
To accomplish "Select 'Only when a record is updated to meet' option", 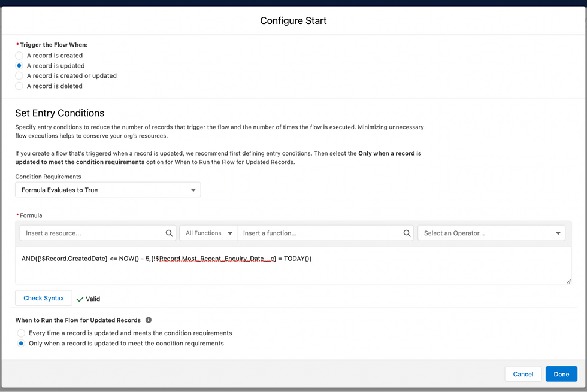I will [21, 344].
